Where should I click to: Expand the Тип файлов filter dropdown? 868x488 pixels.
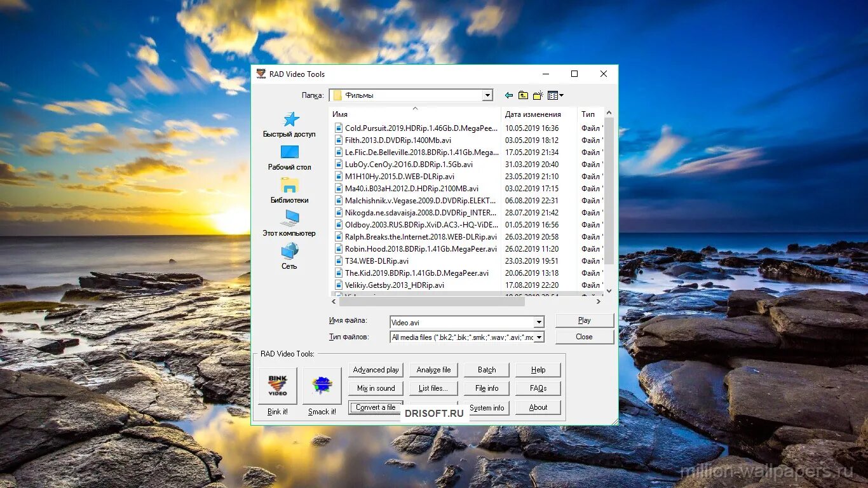[539, 337]
